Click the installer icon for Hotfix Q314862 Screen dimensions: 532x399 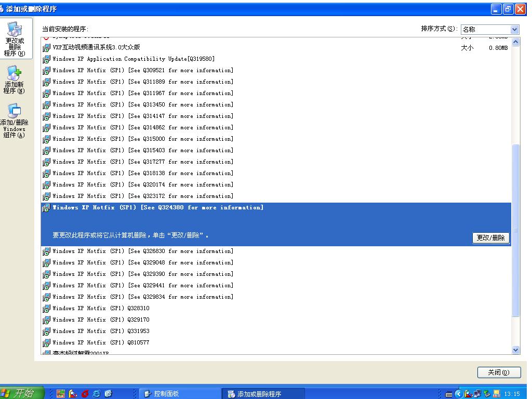click(x=46, y=128)
